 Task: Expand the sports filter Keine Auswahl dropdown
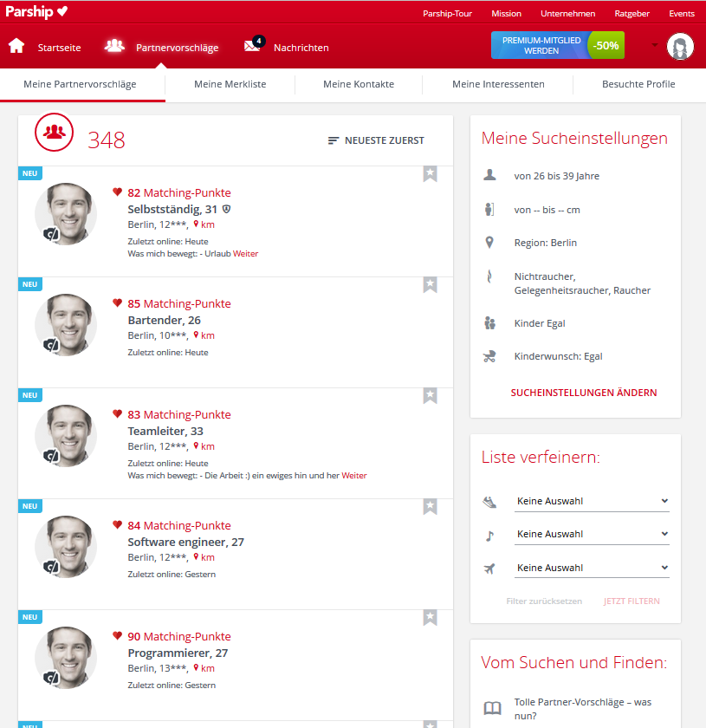point(592,502)
